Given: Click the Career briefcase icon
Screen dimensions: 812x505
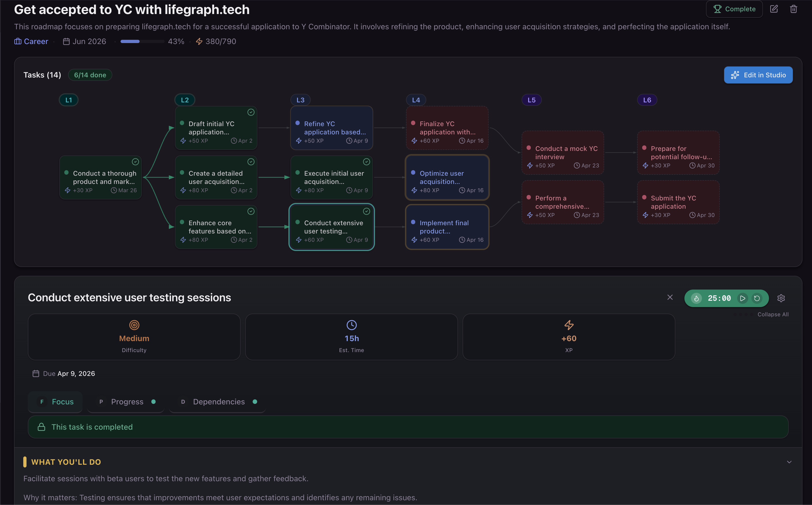Looking at the screenshot, I should point(18,41).
